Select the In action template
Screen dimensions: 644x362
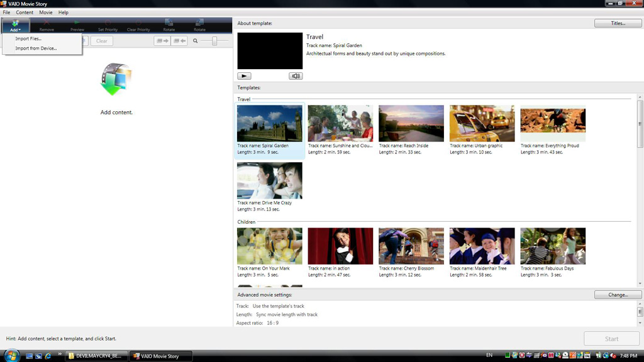[x=340, y=253]
